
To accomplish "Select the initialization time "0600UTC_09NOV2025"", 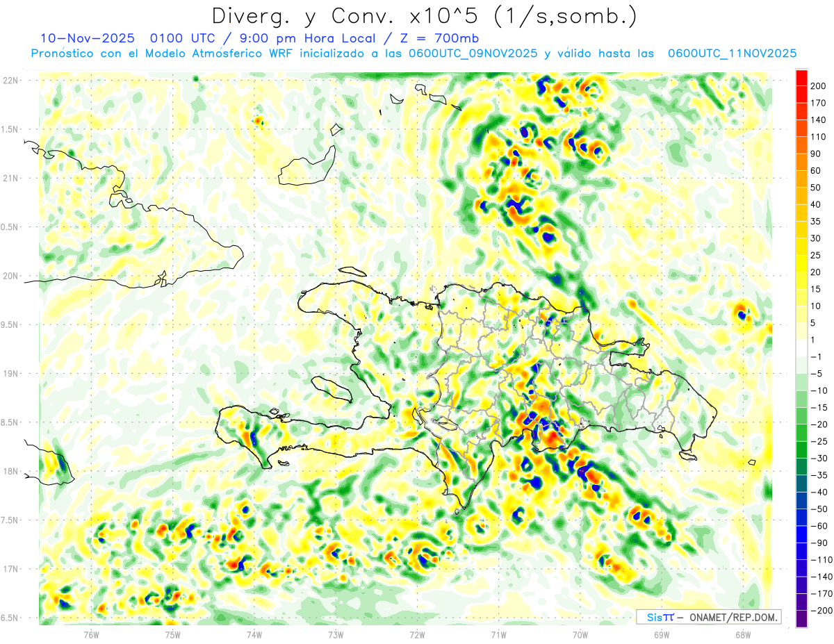I will [x=473, y=53].
